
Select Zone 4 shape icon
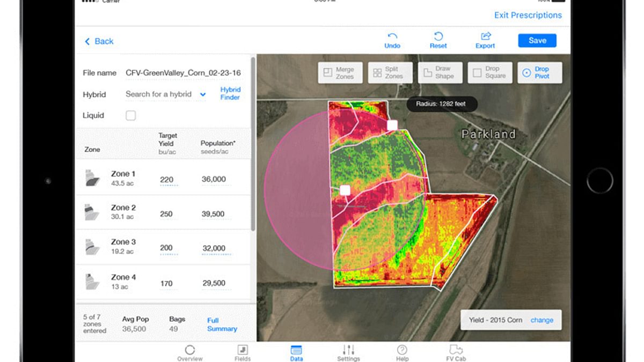pyautogui.click(x=93, y=282)
